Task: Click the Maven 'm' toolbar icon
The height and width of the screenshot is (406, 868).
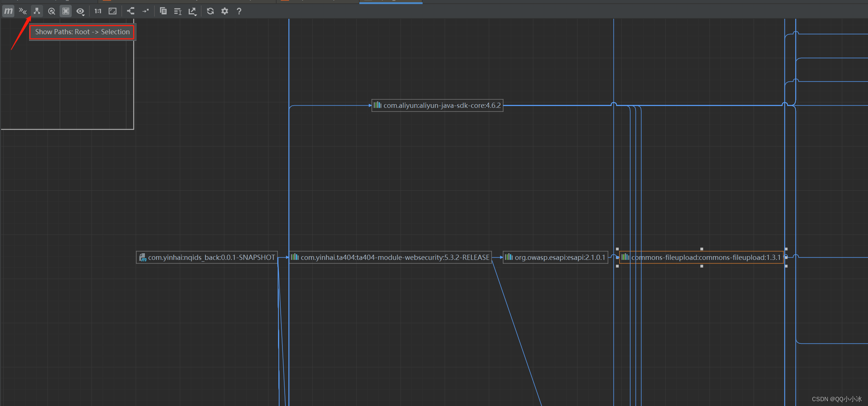Action: (x=8, y=11)
